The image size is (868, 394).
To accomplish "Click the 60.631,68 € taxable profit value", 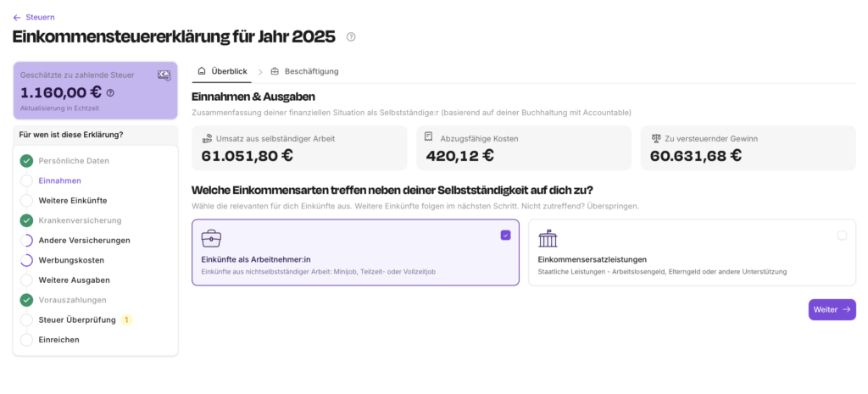I will pos(696,156).
